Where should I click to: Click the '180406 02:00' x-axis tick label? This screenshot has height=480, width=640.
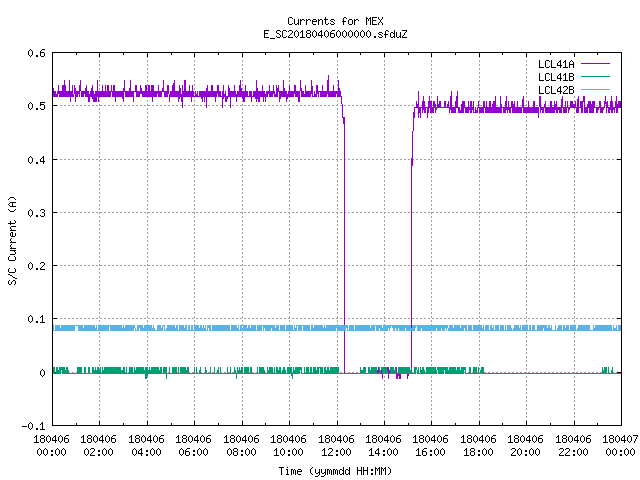click(x=98, y=446)
